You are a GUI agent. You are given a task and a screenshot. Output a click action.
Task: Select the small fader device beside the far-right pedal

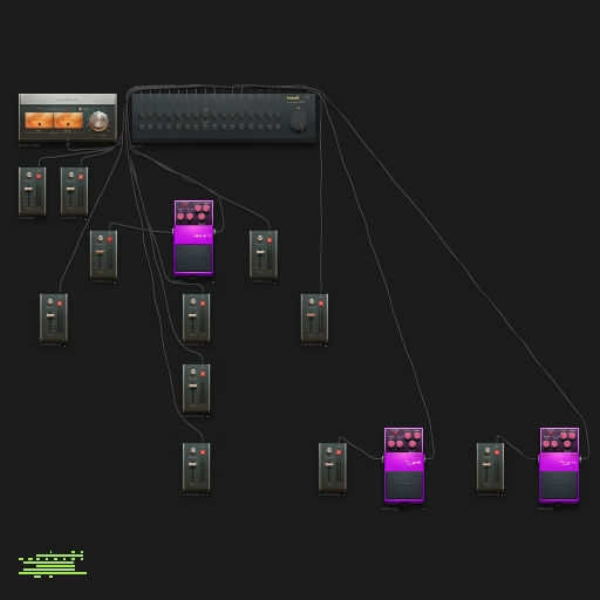[x=490, y=468]
